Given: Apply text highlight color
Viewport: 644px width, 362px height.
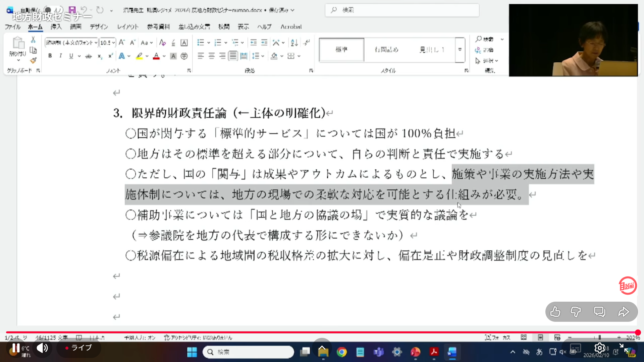Looking at the screenshot, I should point(139,56).
